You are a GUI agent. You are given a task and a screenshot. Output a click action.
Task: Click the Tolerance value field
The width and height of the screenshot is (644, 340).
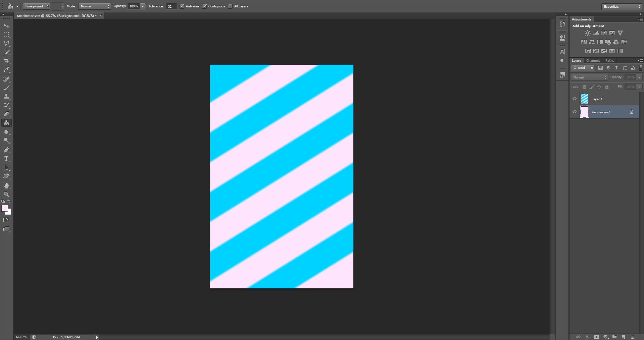171,6
